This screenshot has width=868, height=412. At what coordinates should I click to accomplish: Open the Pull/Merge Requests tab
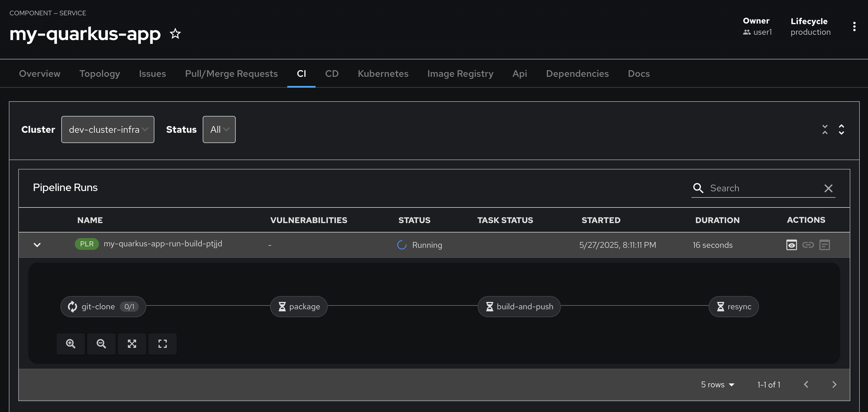231,74
